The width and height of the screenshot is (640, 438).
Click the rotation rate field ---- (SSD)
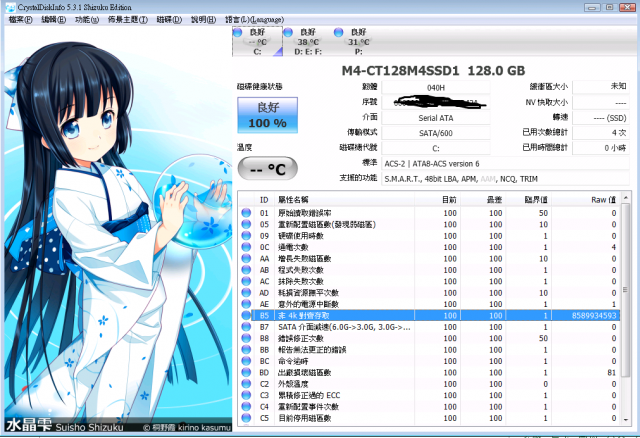tap(600, 118)
